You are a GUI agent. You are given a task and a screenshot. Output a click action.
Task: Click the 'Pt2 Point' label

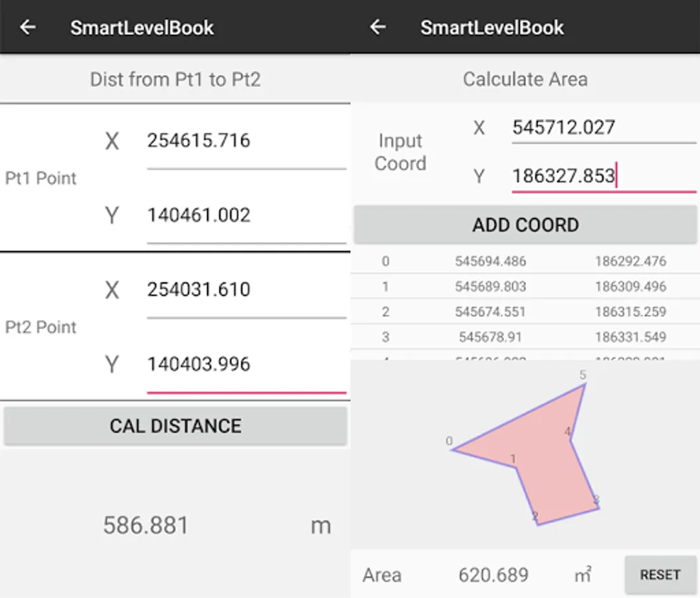[41, 328]
